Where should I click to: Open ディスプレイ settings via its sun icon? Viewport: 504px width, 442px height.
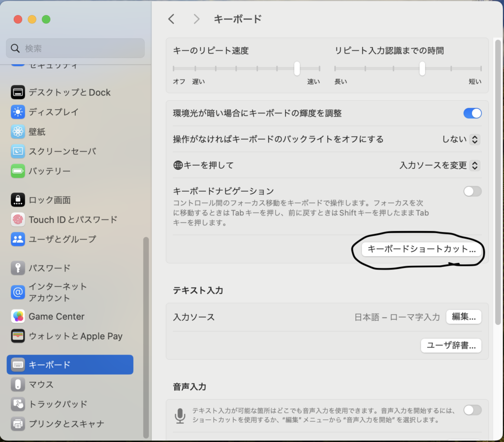[x=18, y=112]
